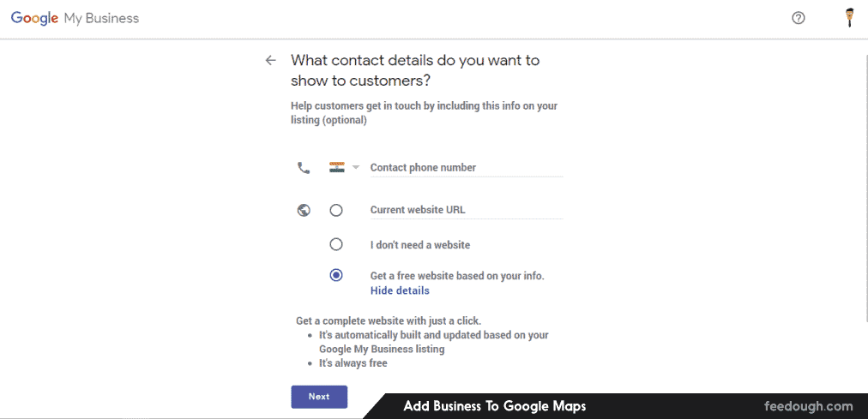Click the "What contact details" heading
The width and height of the screenshot is (868, 419).
[x=415, y=70]
